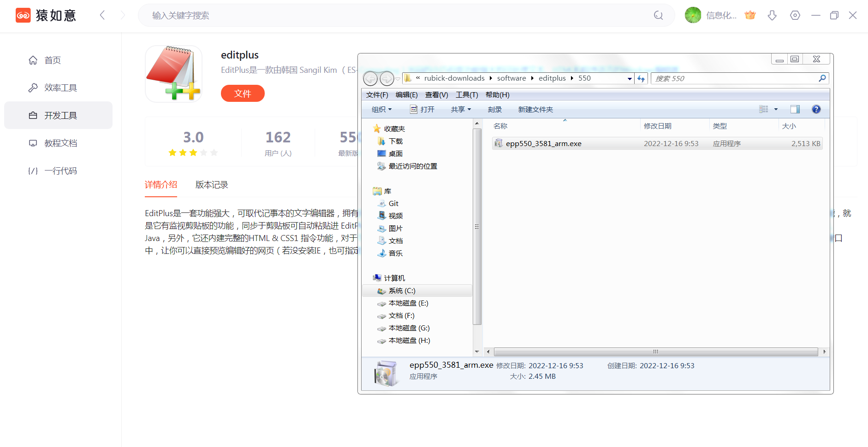Screen dimensions: 868x447
Task: Select 桌面 in navigation tree
Action: pyautogui.click(x=396, y=154)
